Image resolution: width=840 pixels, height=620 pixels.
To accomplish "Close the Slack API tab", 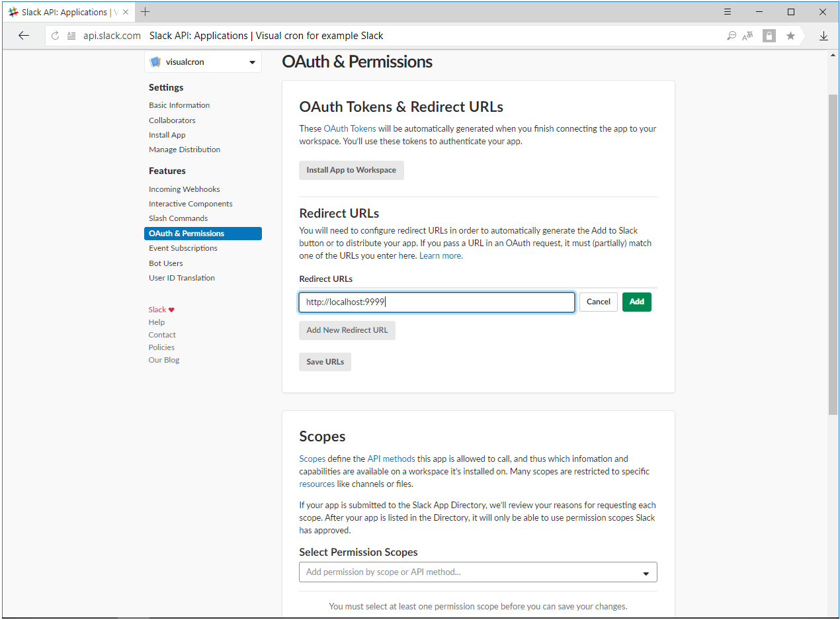I will (126, 12).
